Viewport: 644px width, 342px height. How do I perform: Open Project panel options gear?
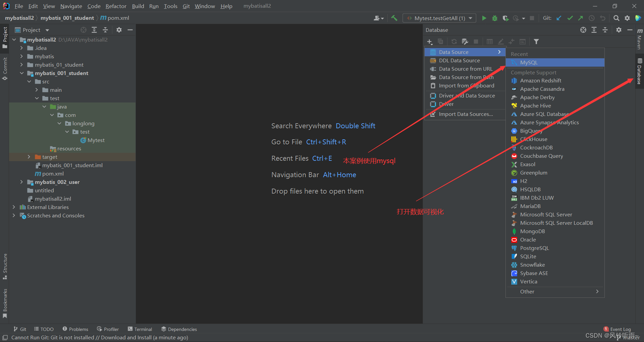[119, 30]
